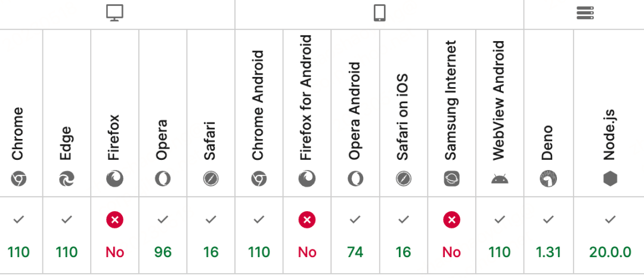The height and width of the screenshot is (278, 644).
Task: Click the desktop Safari compass logo
Action: pos(210,178)
